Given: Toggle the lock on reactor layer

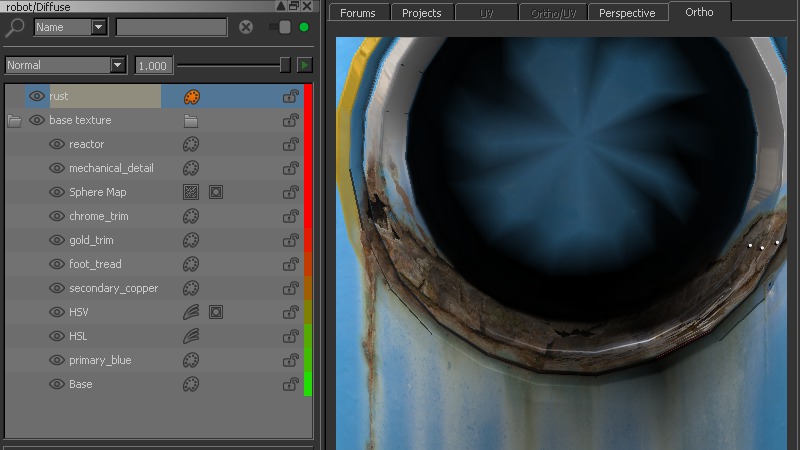Looking at the screenshot, I should click(291, 144).
